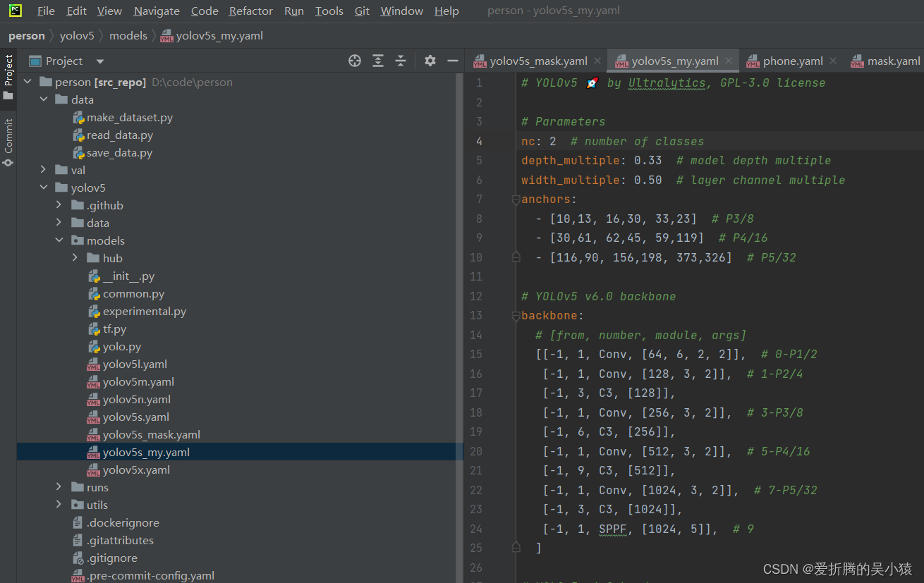Screen dimensions: 924x583
Task: Open the Help menu
Action: coord(446,11)
